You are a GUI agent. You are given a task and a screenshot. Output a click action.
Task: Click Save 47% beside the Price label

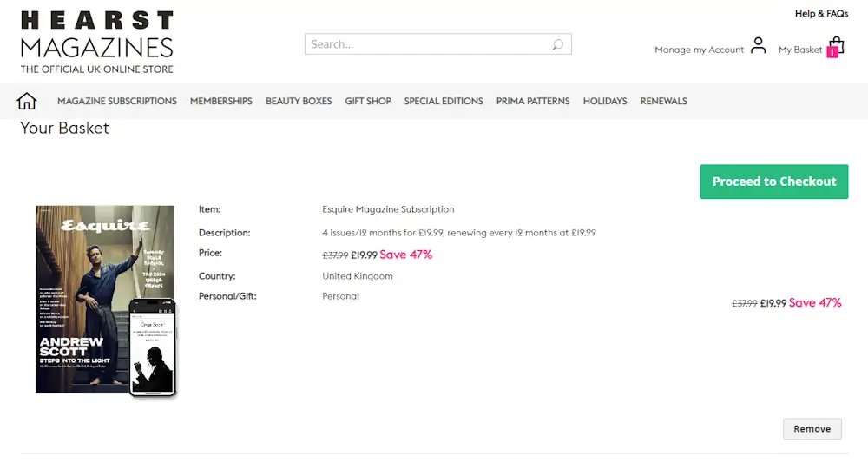tap(405, 255)
